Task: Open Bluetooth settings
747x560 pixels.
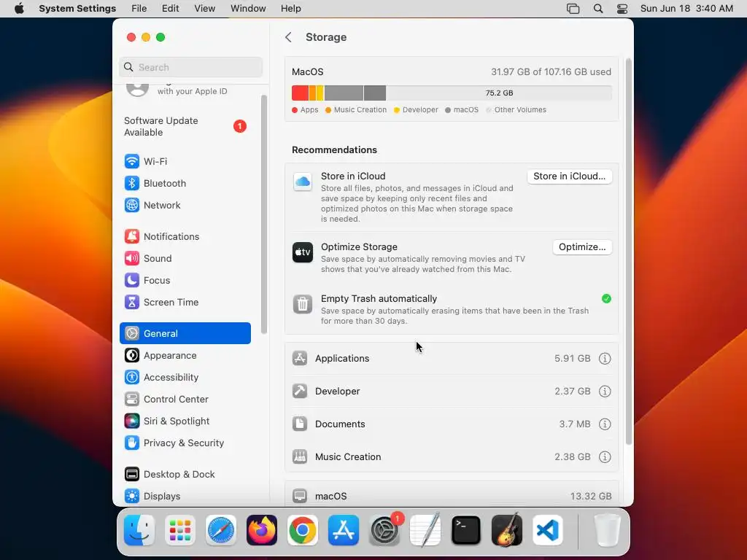Action: [x=185, y=183]
